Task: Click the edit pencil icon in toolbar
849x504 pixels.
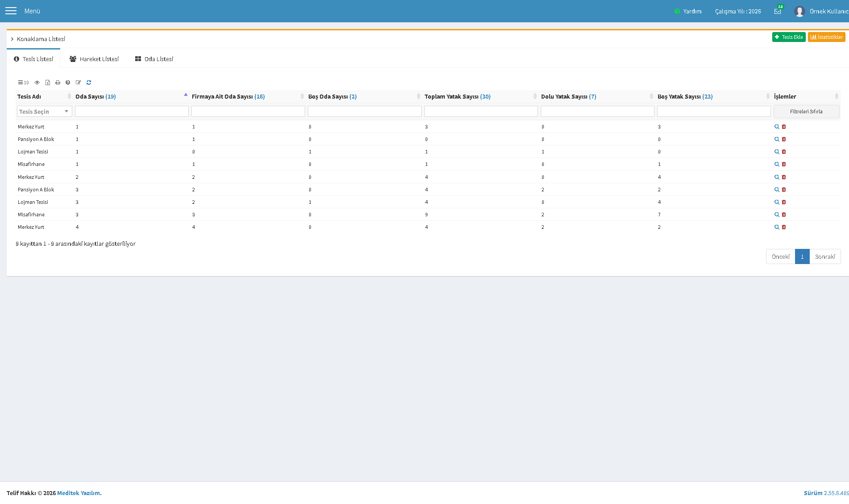Action: [79, 83]
